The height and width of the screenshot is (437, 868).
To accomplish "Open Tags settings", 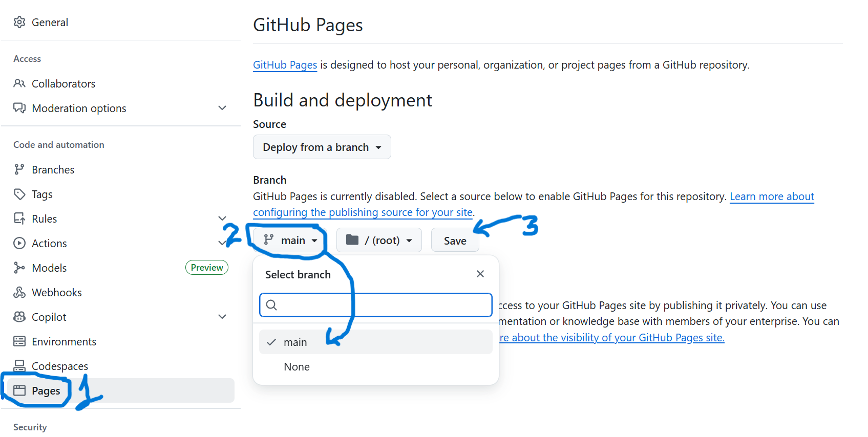I will [42, 194].
